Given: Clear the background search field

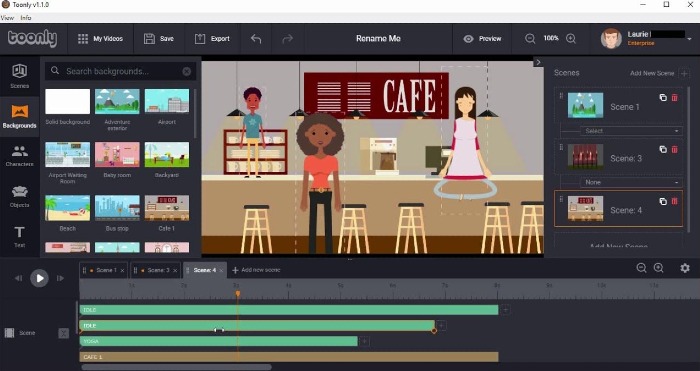Looking at the screenshot, I should click(187, 71).
